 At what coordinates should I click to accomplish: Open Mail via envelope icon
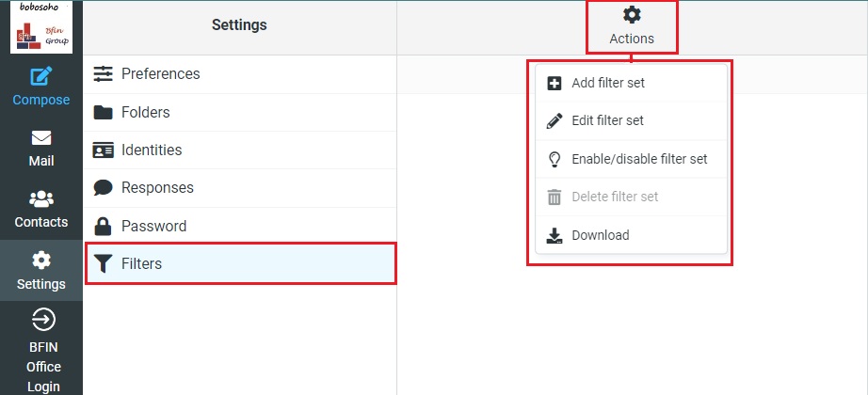[x=41, y=138]
